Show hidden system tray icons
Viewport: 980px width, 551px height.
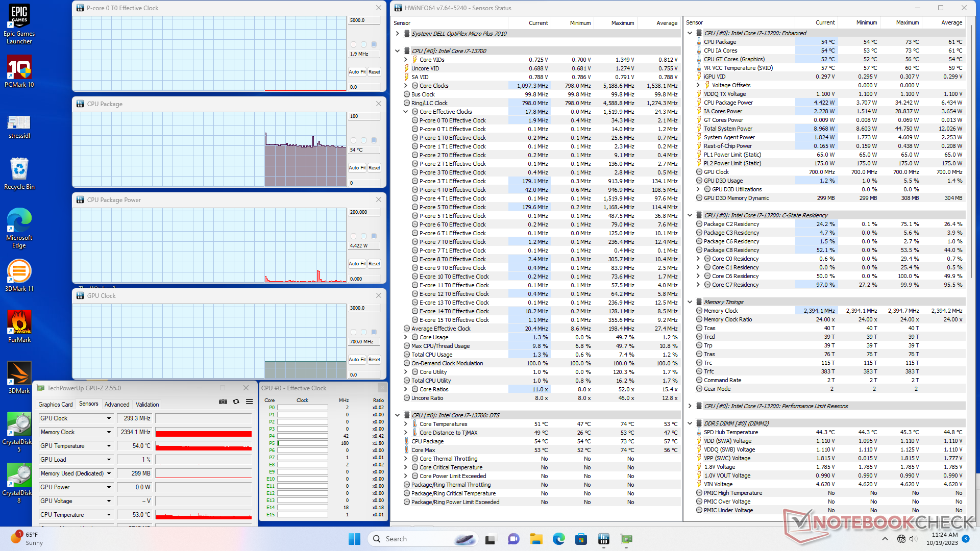885,539
